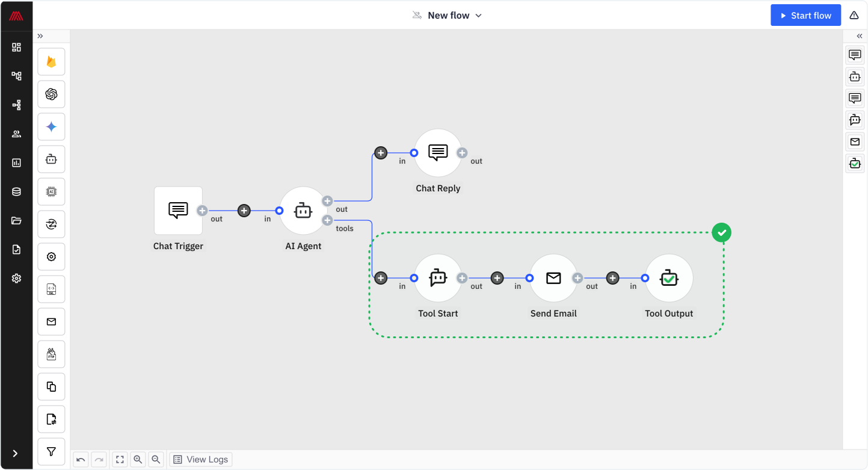Open the database section in the sidebar
Image resolution: width=868 pixels, height=470 pixels.
coord(16,192)
